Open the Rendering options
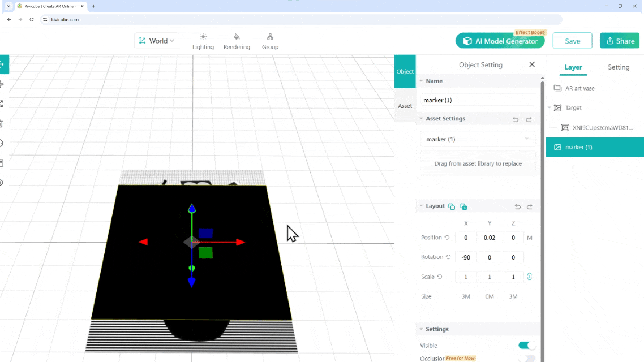 [x=237, y=41]
